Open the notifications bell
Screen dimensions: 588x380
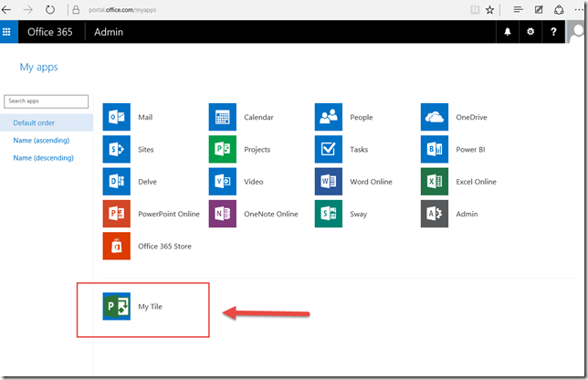click(508, 32)
